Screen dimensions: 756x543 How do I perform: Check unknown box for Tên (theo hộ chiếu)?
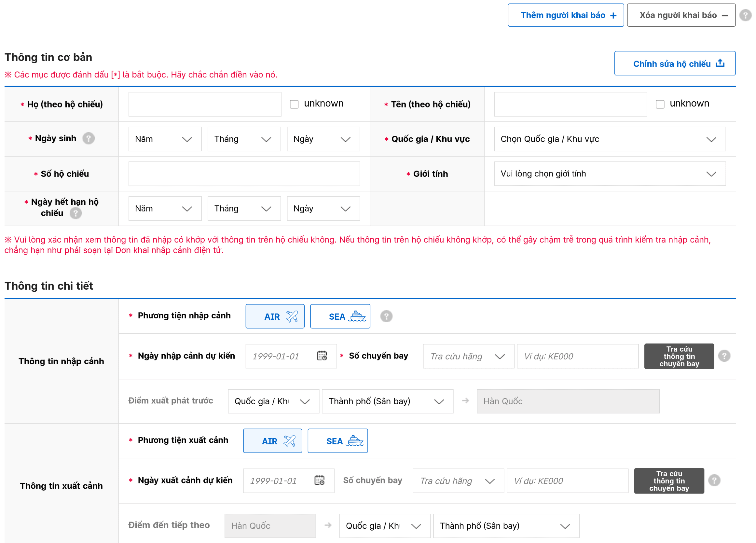pyautogui.click(x=660, y=104)
